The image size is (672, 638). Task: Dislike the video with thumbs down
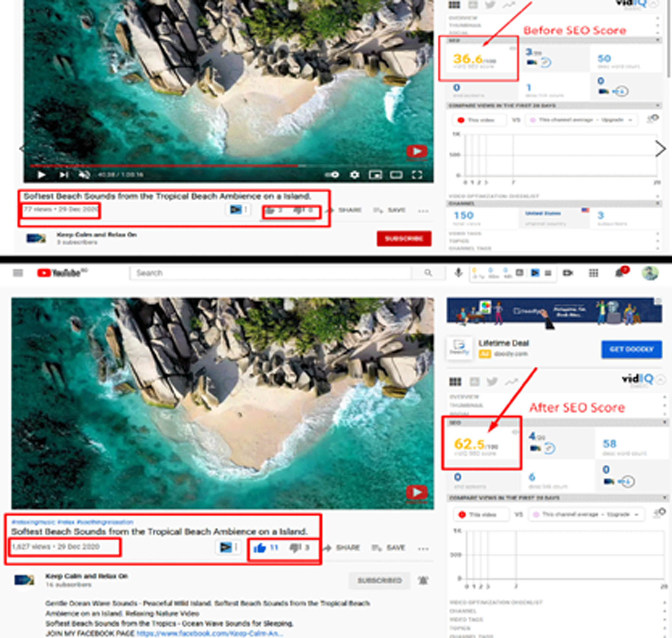click(x=295, y=547)
